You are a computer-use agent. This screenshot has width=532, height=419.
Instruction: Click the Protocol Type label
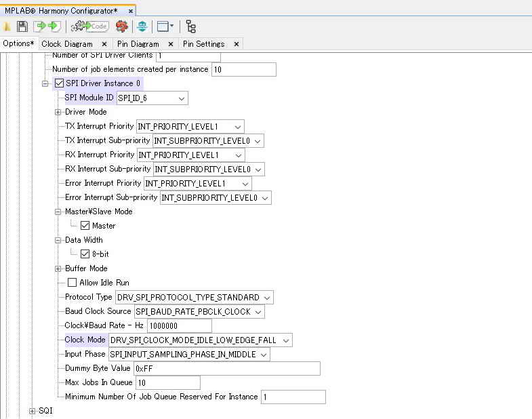(88, 297)
